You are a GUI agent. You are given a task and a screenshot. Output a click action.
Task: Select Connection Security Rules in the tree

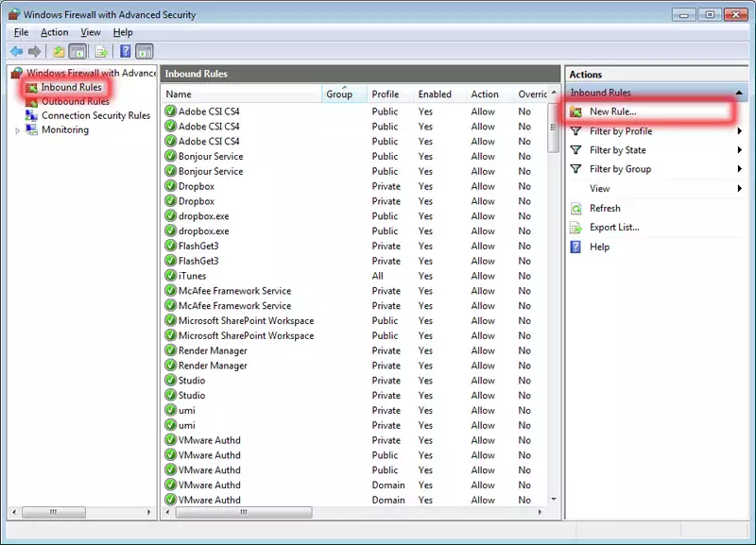click(95, 115)
